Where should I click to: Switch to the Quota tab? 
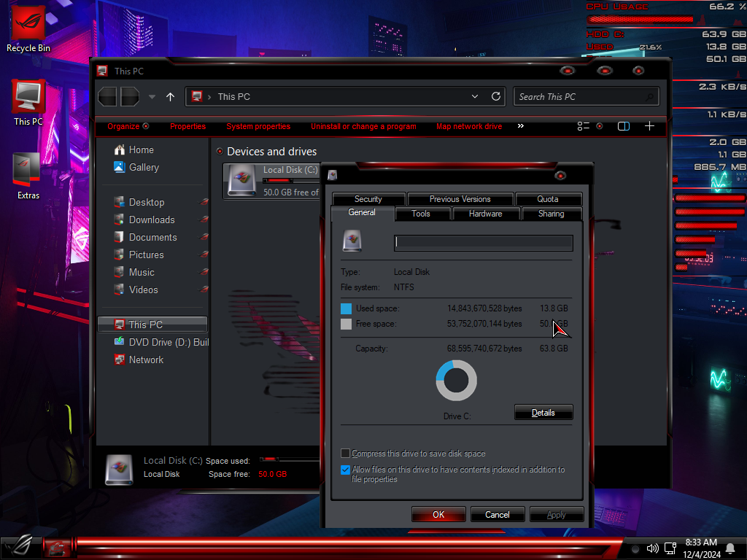click(x=548, y=199)
